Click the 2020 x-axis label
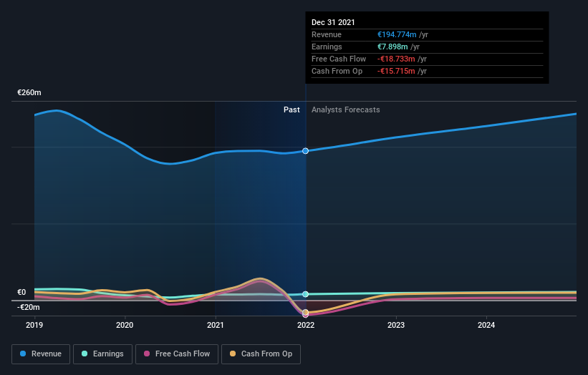588x375 pixels. (x=125, y=325)
